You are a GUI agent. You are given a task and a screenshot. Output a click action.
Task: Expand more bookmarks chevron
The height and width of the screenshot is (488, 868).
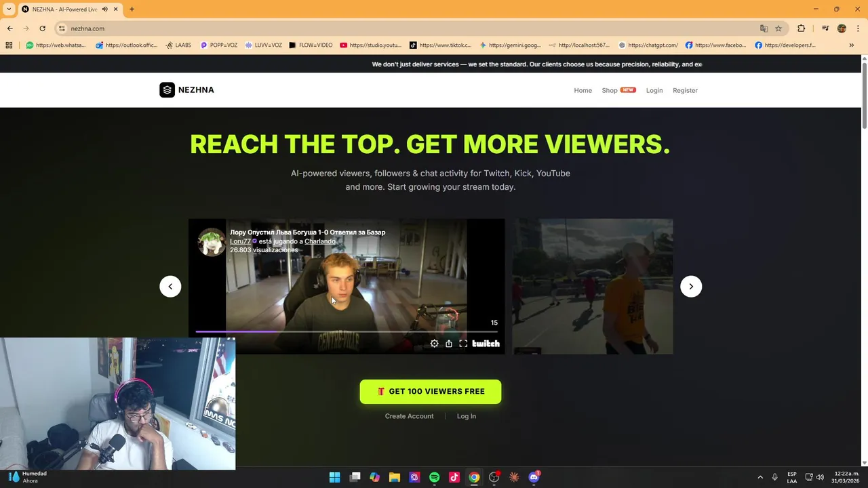click(851, 45)
